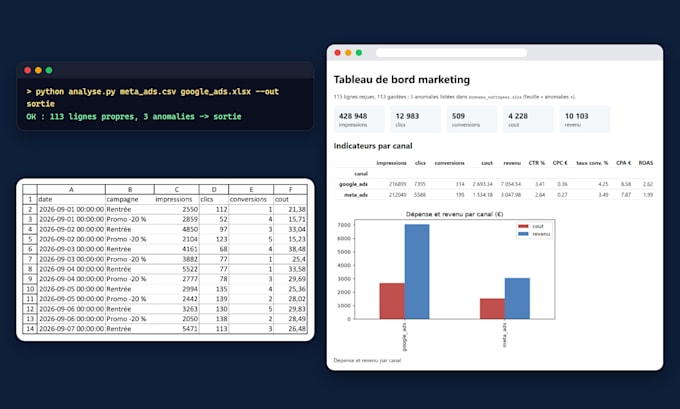
Task: Select spreadsheet column B header
Action: 130,189
